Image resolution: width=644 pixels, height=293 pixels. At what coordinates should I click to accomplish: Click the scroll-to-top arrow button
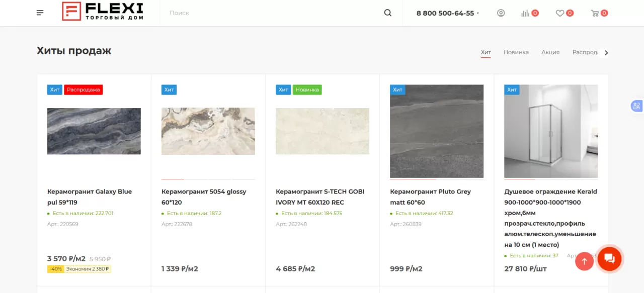[x=584, y=261]
